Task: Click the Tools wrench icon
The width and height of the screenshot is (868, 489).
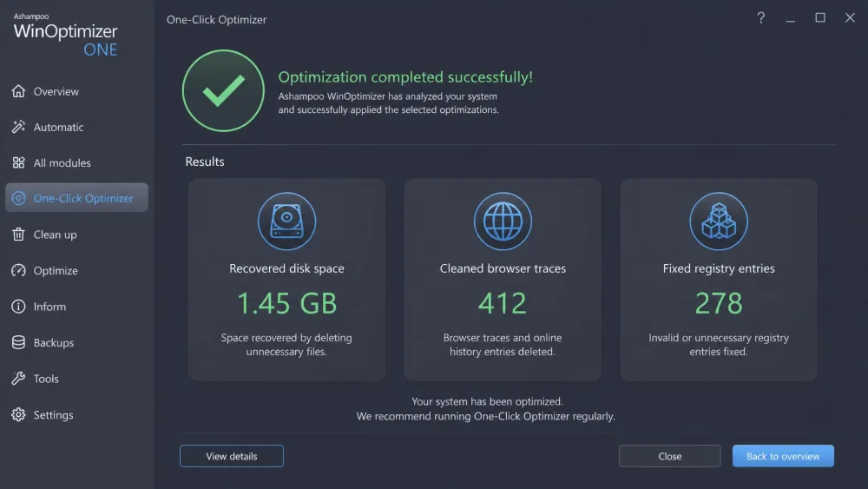Action: [x=18, y=378]
